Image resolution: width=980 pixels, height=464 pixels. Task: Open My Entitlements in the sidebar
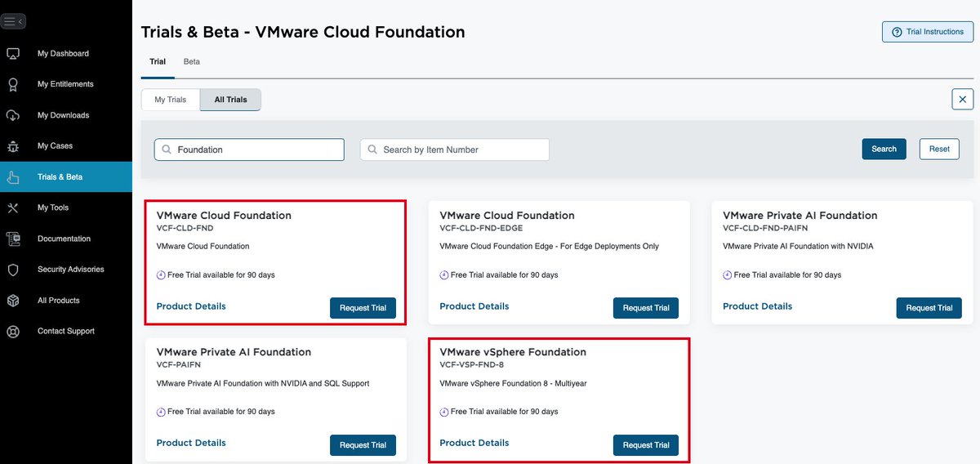[x=66, y=84]
